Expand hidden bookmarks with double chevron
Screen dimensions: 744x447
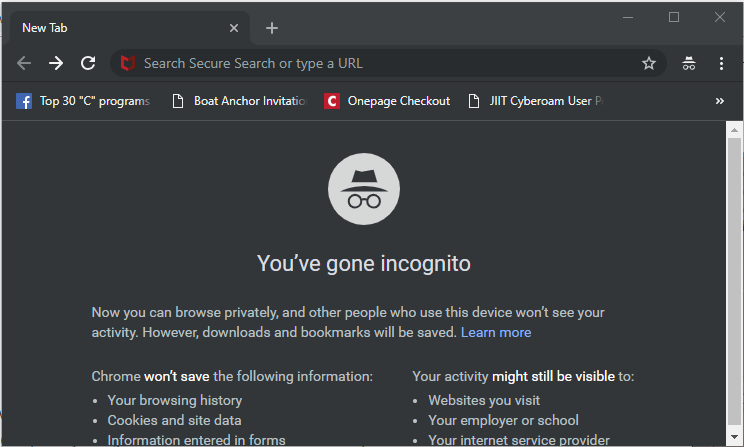pyautogui.click(x=720, y=101)
